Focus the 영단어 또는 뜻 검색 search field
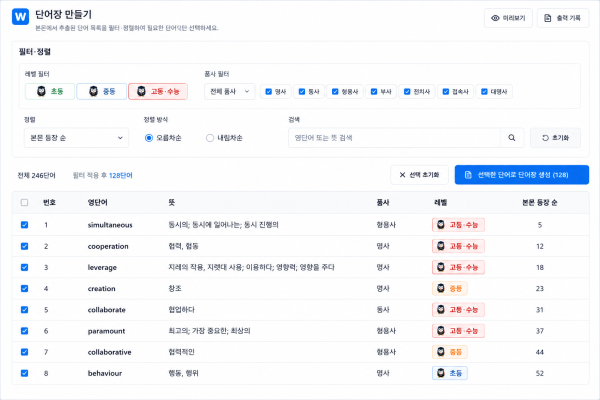 tap(394, 138)
